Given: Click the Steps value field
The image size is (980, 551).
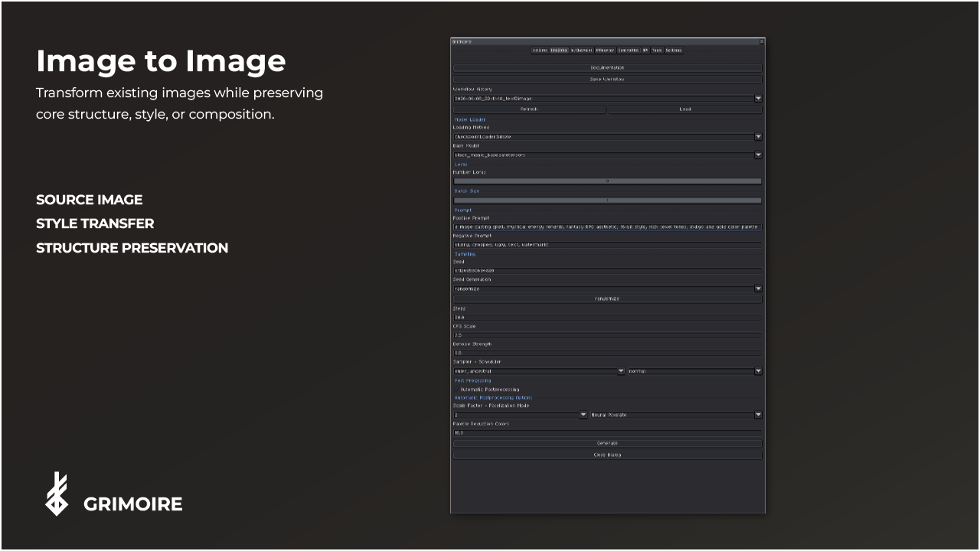Looking at the screenshot, I should point(607,317).
